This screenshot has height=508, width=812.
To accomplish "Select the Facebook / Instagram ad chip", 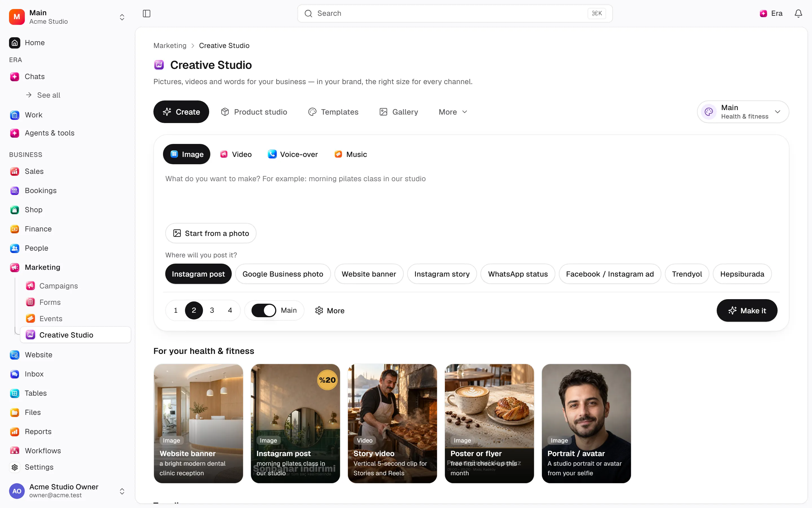I will pos(610,274).
